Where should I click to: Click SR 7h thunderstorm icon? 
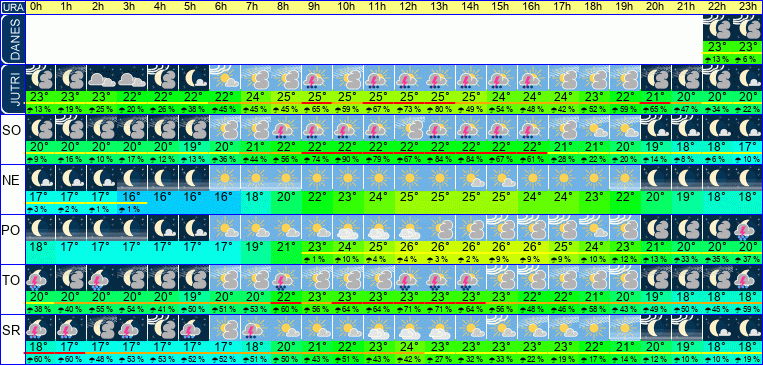coord(255,328)
